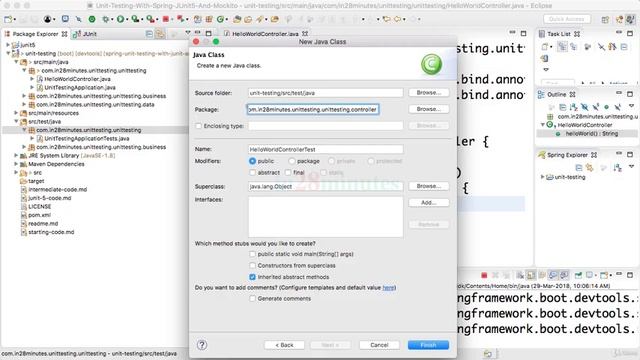Select pom.xml in Package Explorer
Image resolution: width=640 pixels, height=360 pixels.
point(39,215)
